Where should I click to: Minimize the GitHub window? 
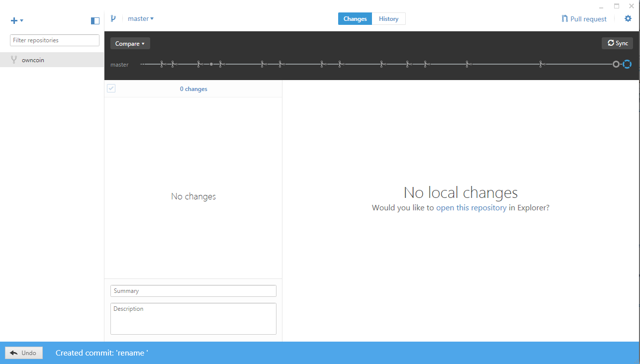[601, 6]
